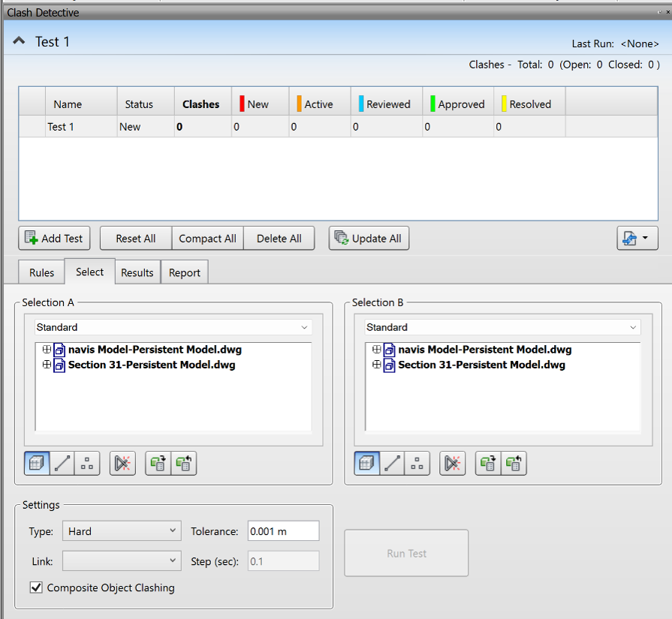Toggle Surfaces geometry in Selection A

coord(37,463)
